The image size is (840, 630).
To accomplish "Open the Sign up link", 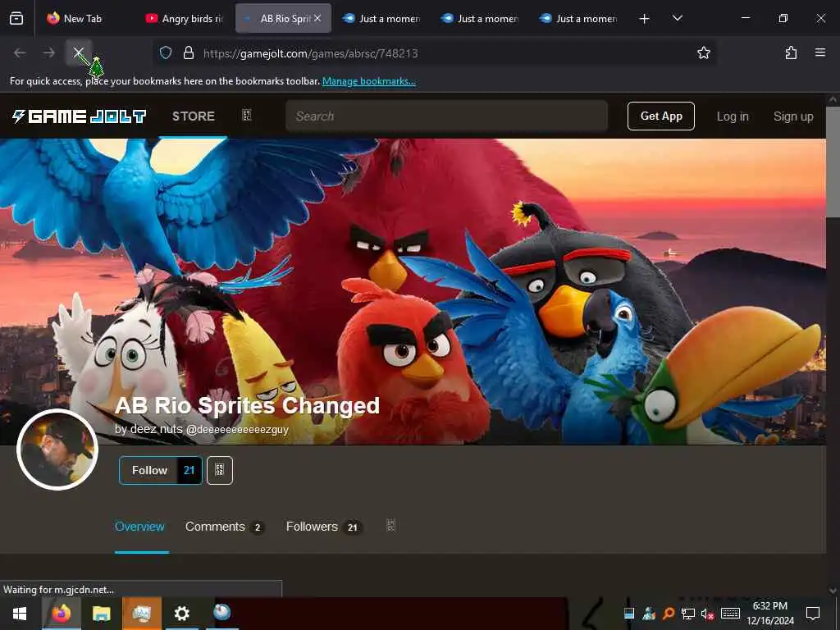I will [x=793, y=116].
